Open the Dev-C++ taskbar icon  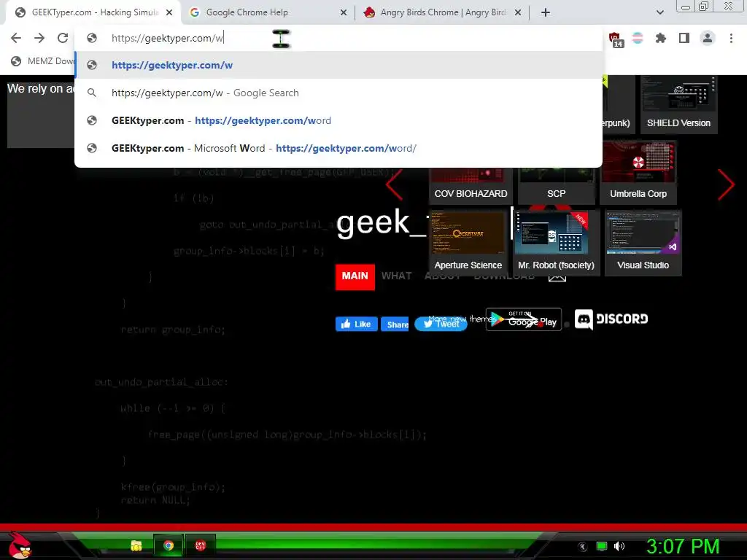(201, 545)
